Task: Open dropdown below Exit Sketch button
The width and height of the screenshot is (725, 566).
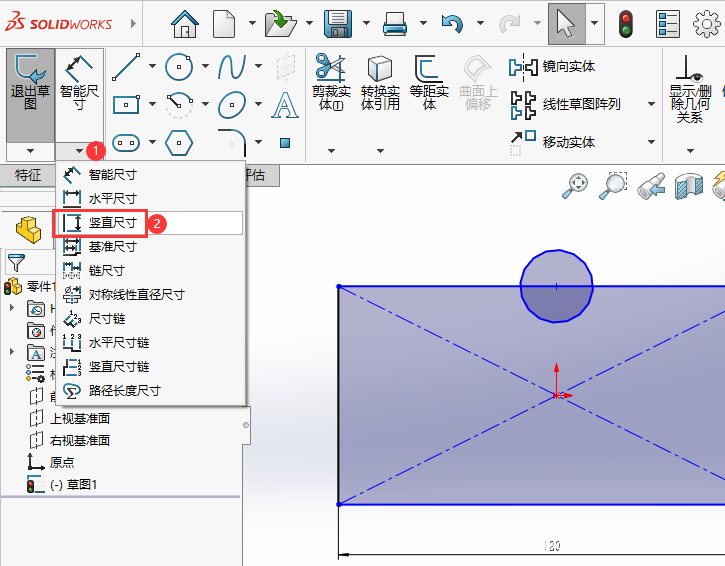Action: point(31,151)
